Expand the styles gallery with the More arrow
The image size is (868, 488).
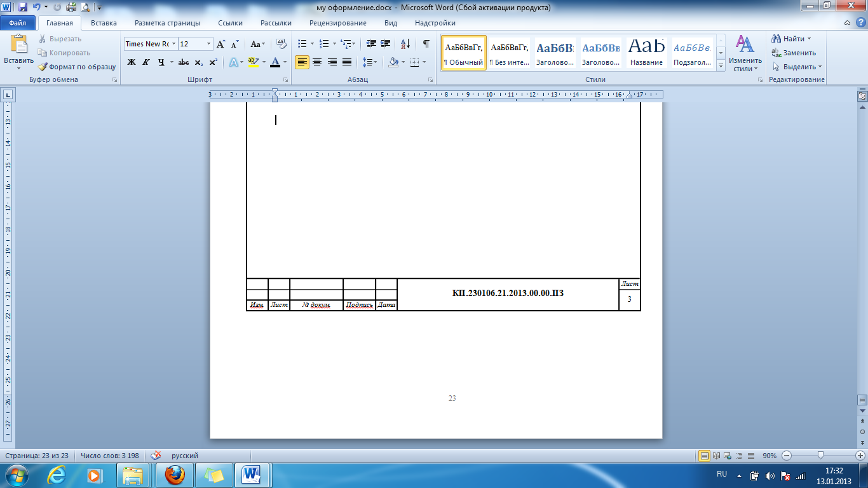(x=721, y=65)
